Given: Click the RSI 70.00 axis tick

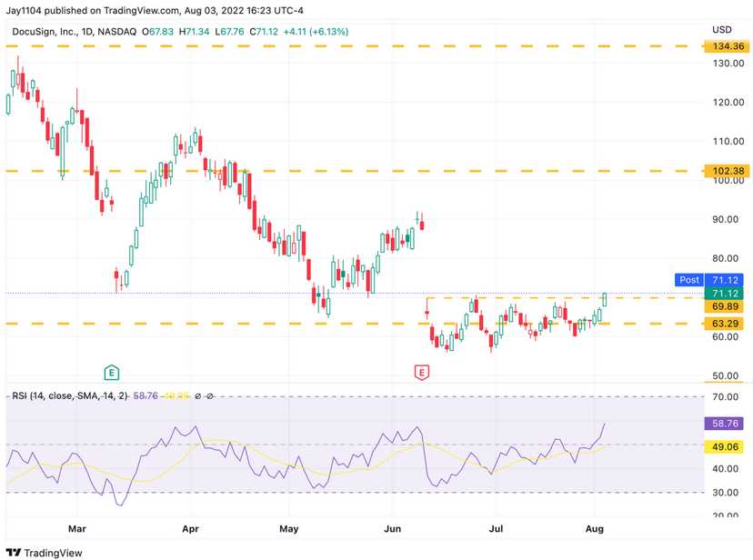Looking at the screenshot, I should 725,397.
